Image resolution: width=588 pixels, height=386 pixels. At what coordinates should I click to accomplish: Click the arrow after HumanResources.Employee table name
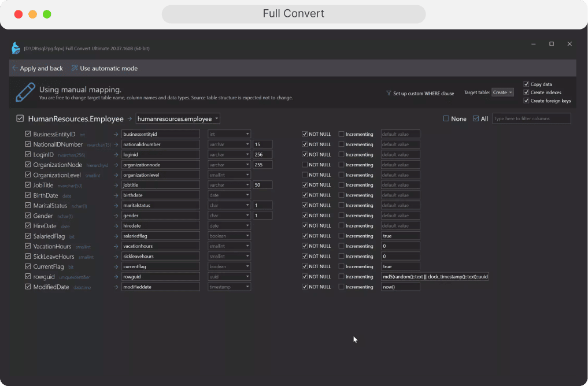[130, 119]
